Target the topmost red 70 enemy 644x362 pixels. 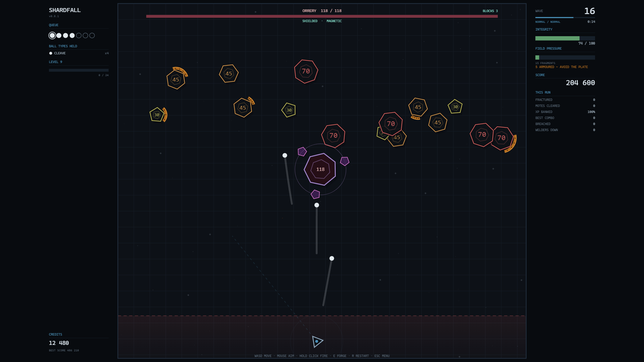(306, 71)
